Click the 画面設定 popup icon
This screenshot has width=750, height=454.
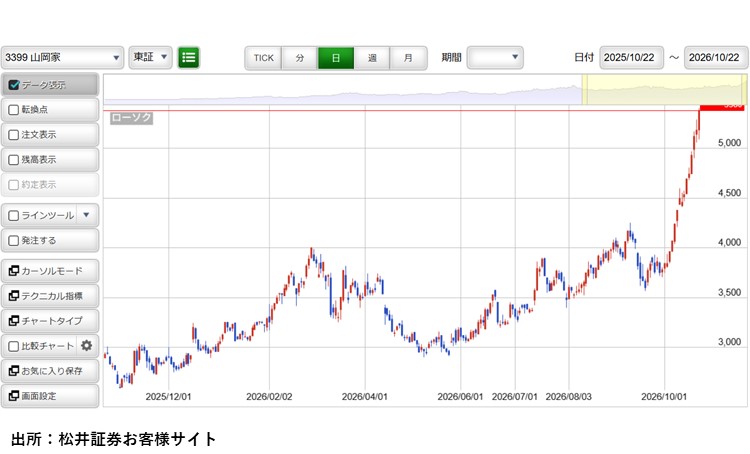(x=14, y=396)
